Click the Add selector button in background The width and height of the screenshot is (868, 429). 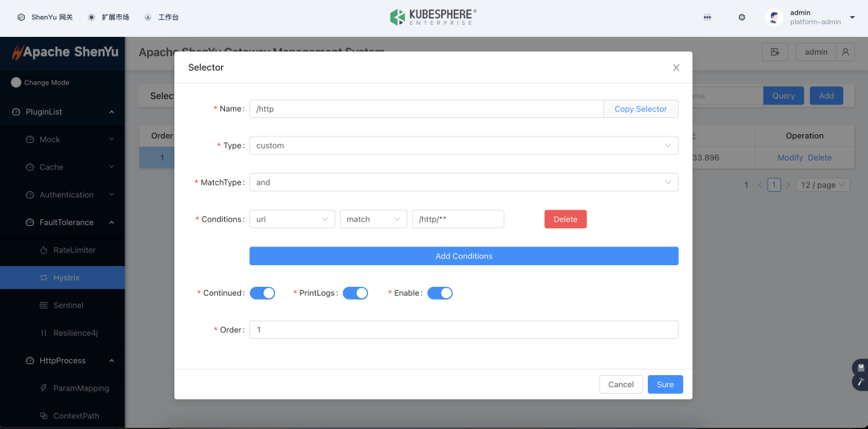[826, 96]
